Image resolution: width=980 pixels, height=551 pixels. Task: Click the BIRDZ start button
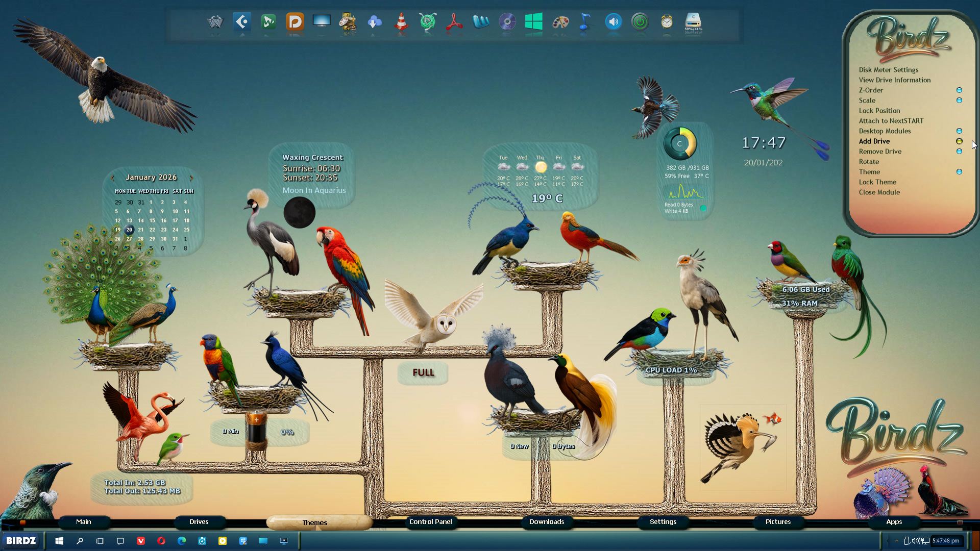pos(21,541)
